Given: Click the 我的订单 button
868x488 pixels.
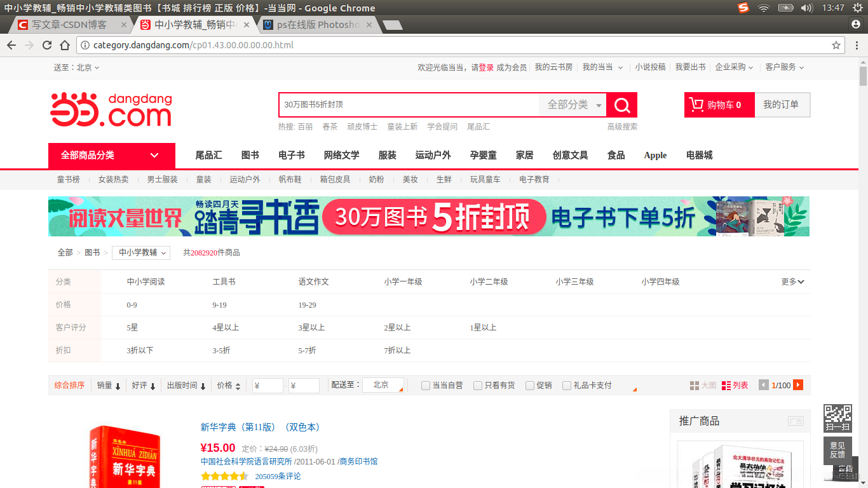Looking at the screenshot, I should pos(782,105).
